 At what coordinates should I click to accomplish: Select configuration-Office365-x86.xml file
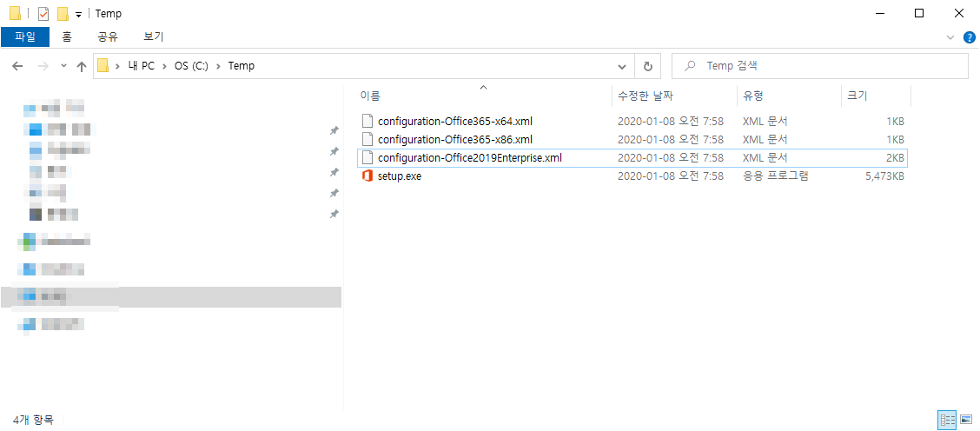tap(455, 139)
